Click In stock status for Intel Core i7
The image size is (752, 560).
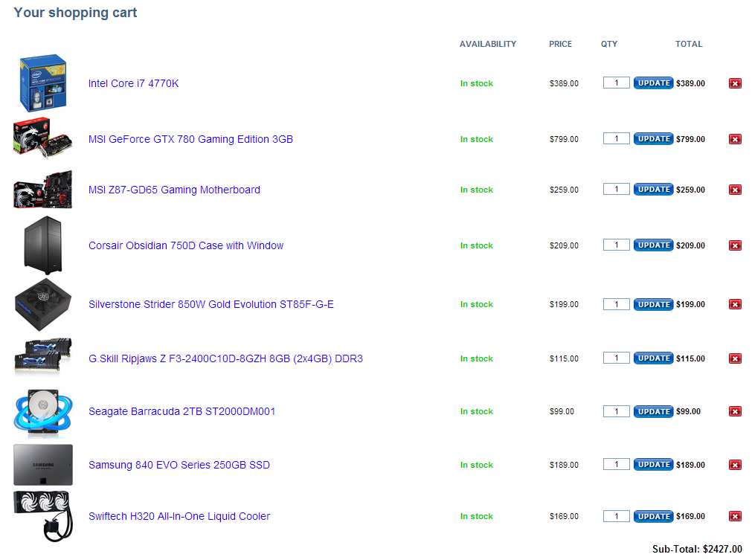tap(476, 83)
